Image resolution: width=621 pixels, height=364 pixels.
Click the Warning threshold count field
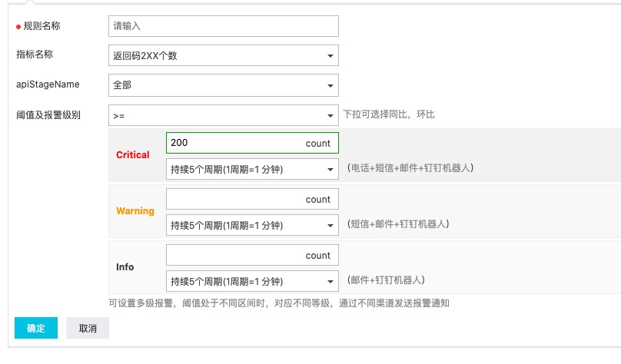[x=252, y=199]
